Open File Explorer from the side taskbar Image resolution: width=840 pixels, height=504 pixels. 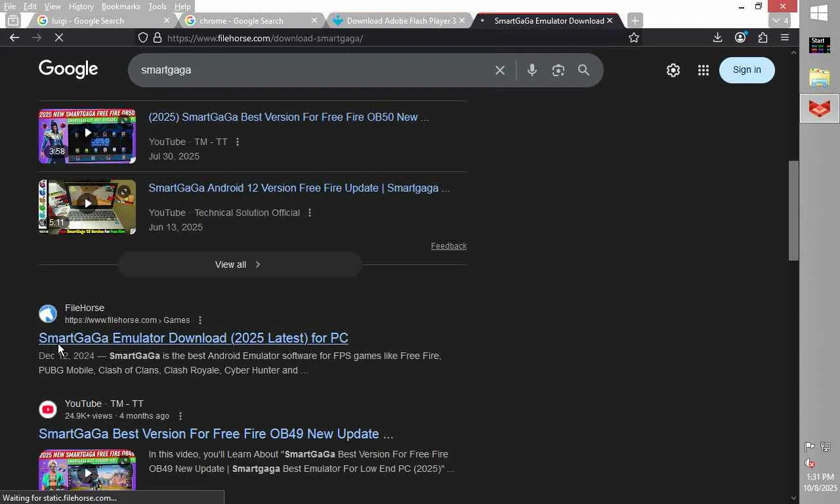tap(819, 77)
